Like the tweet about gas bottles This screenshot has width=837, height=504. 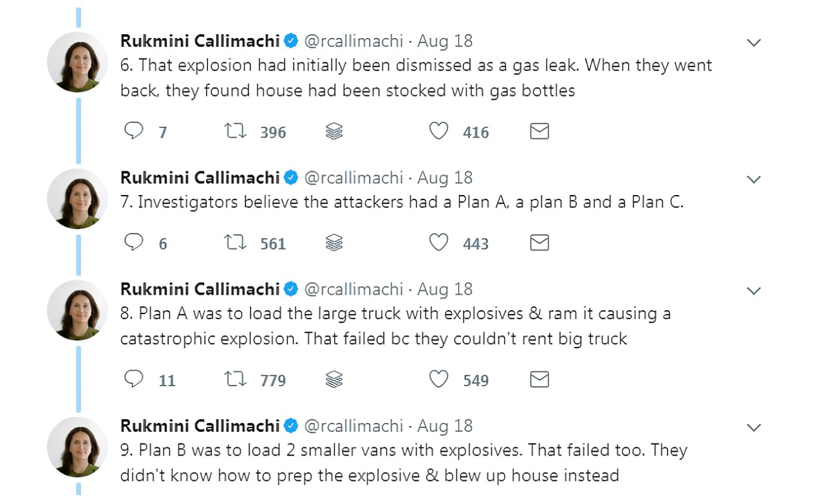click(x=438, y=131)
